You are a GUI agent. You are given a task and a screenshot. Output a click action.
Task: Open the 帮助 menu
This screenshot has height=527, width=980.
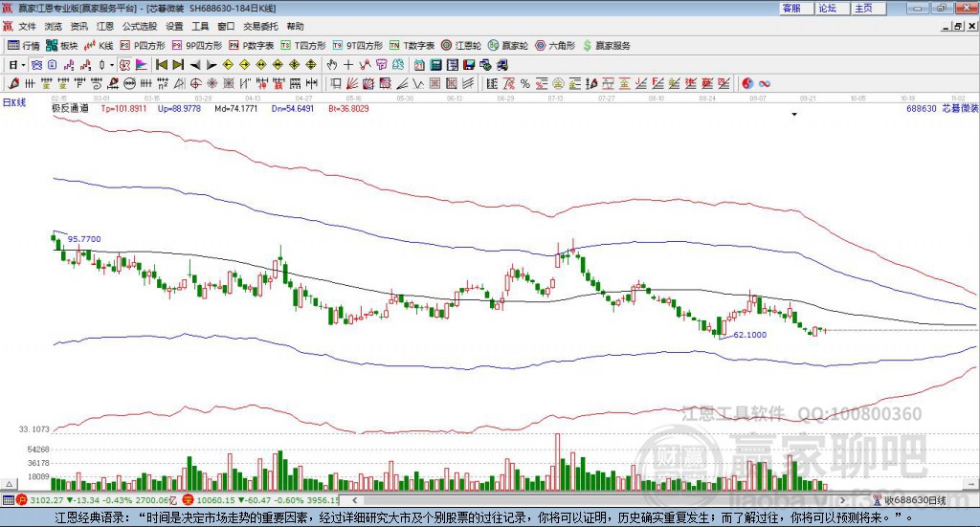pyautogui.click(x=295, y=26)
